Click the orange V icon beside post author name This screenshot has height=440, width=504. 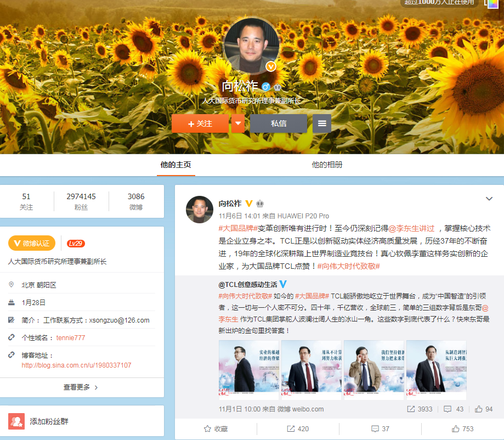click(x=249, y=204)
